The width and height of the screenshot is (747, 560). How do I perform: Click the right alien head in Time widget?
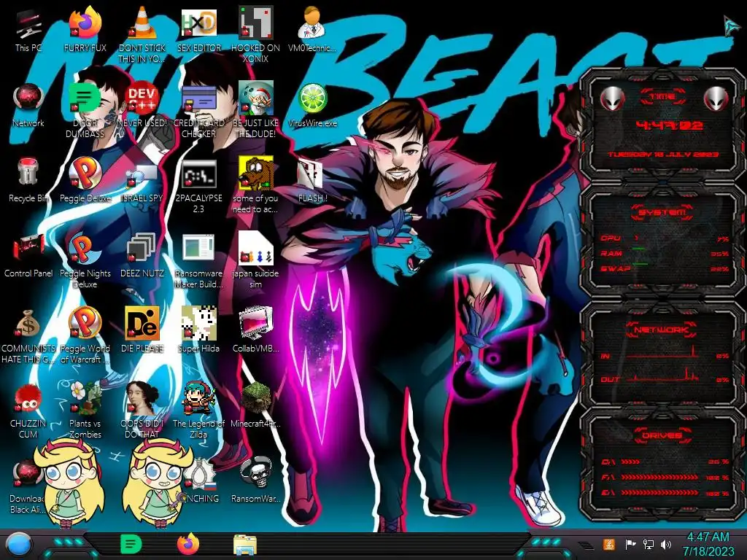tap(716, 98)
